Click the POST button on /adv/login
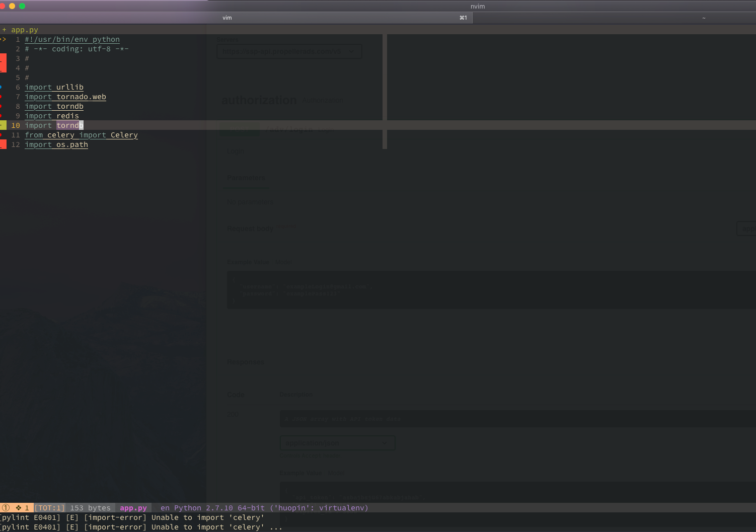Viewport: 756px width, 532px height. coord(239,129)
